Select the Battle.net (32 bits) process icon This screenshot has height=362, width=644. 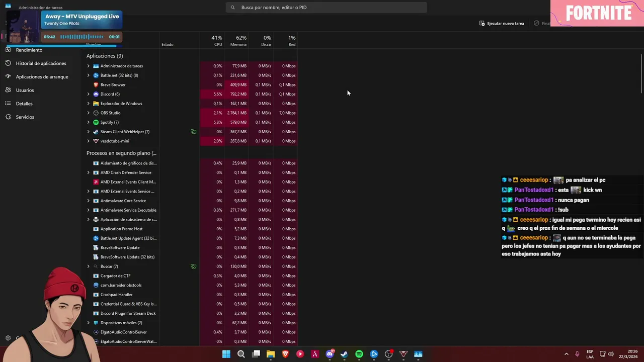pos(96,75)
